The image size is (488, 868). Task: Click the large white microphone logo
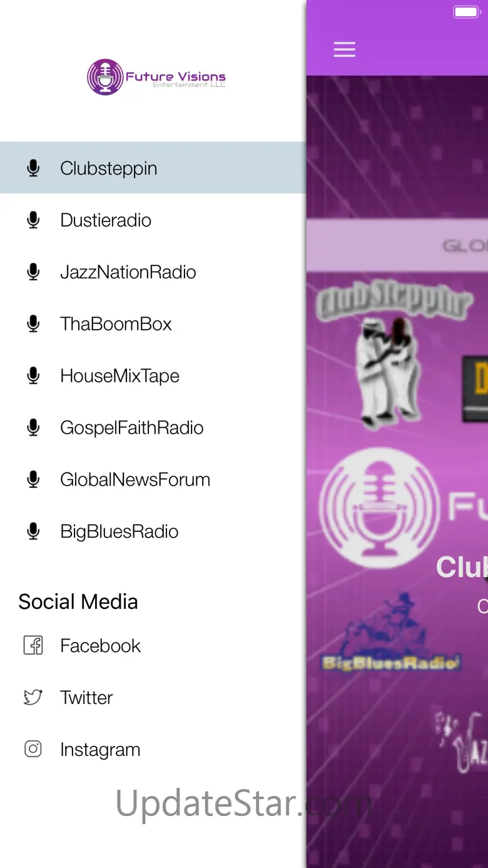[379, 507]
